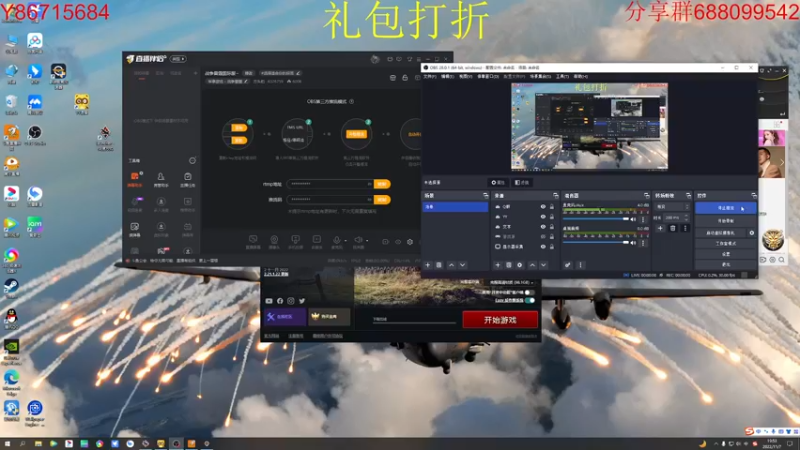Image resolution: width=800 pixels, height=450 pixels.
Task: Open Studio Mode from OBS controls
Action: click(726, 243)
